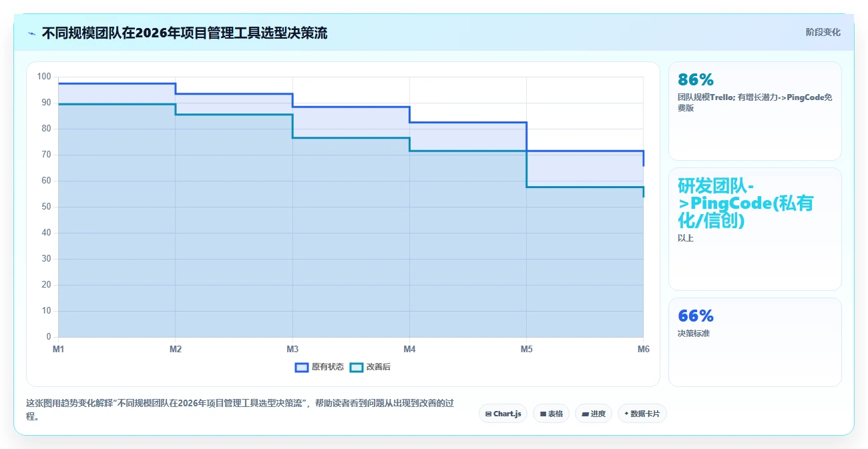
Task: Click the Chart.js tag icon
Action: pyautogui.click(x=489, y=414)
